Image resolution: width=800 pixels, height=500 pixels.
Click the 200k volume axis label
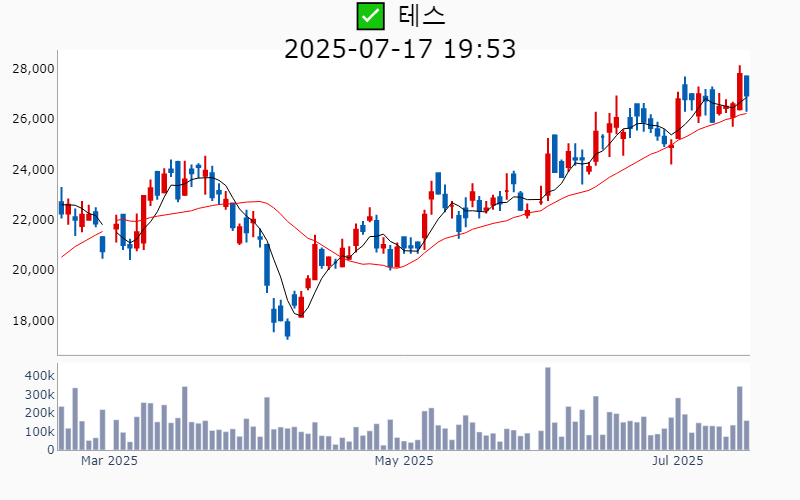[x=40, y=413]
